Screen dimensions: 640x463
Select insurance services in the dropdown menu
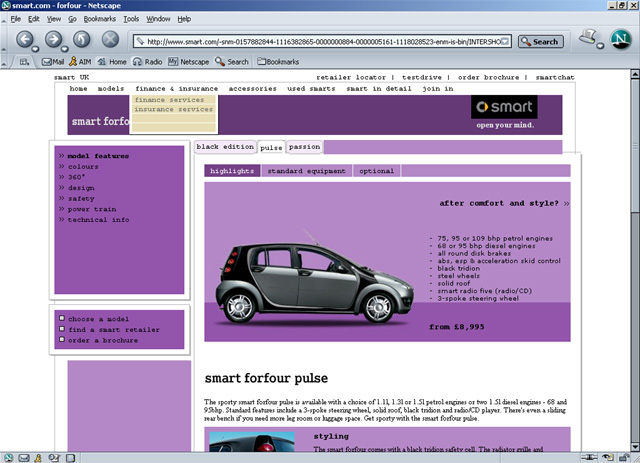(173, 109)
